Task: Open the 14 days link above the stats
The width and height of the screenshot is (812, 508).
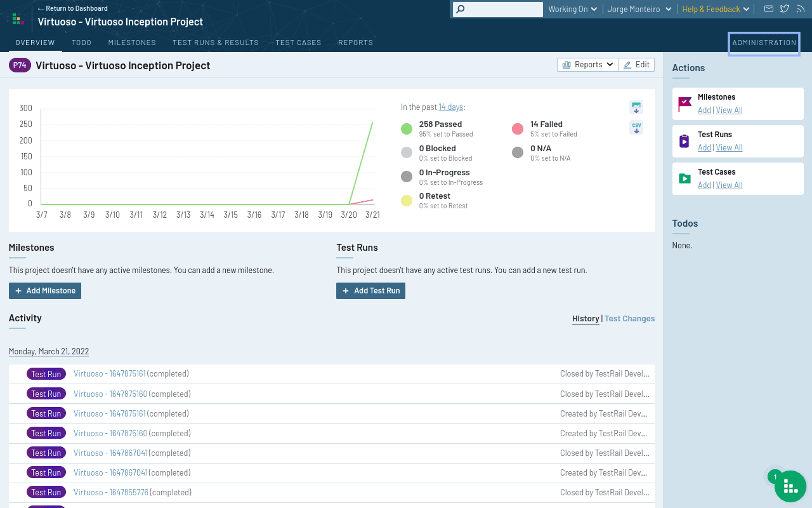Action: [x=450, y=107]
